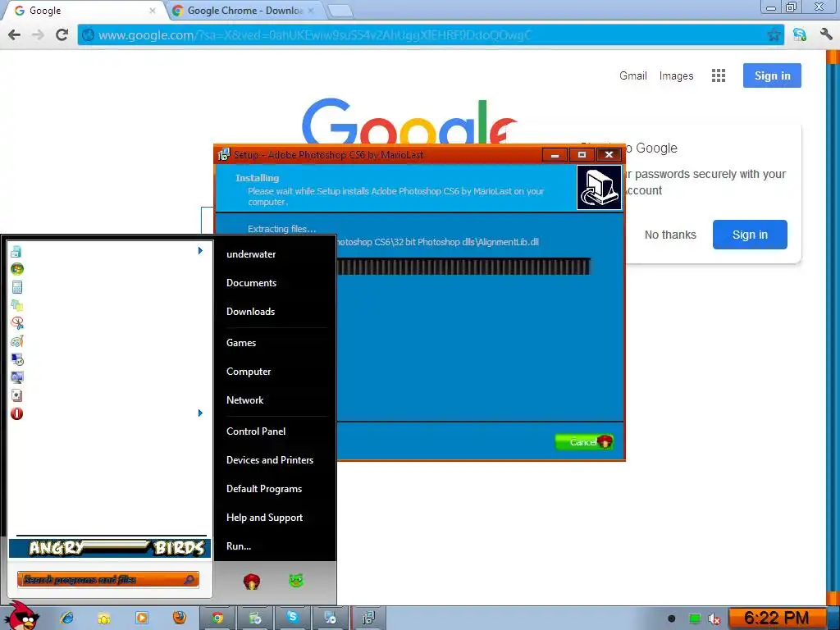Screen dimensions: 840x630
Task: Go back in Chrome
Action: 15,34
